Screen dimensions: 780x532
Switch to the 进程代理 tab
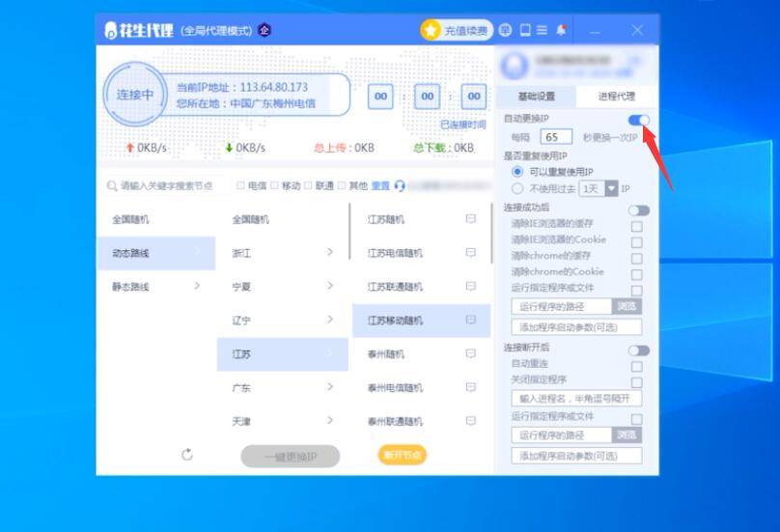[616, 96]
